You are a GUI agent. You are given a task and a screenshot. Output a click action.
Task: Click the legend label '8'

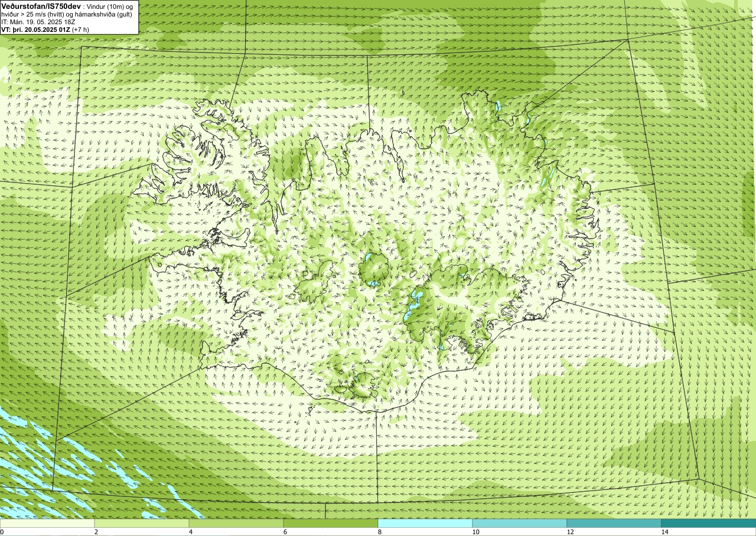coord(380,532)
